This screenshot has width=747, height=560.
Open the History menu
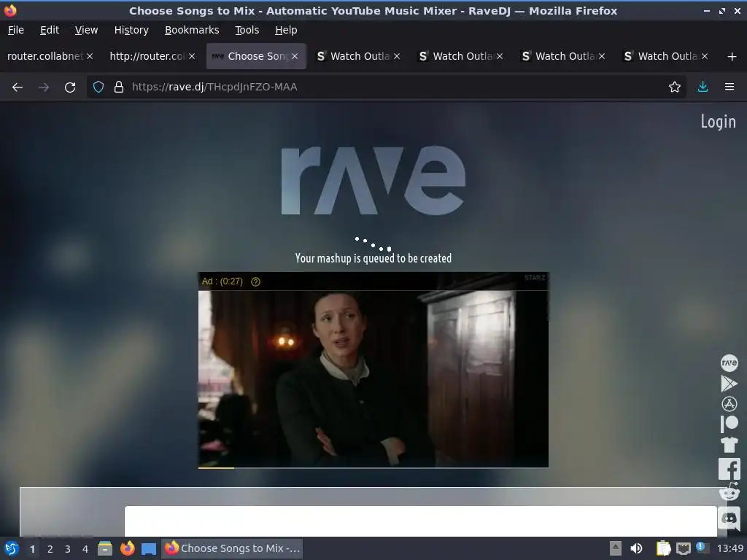point(131,30)
